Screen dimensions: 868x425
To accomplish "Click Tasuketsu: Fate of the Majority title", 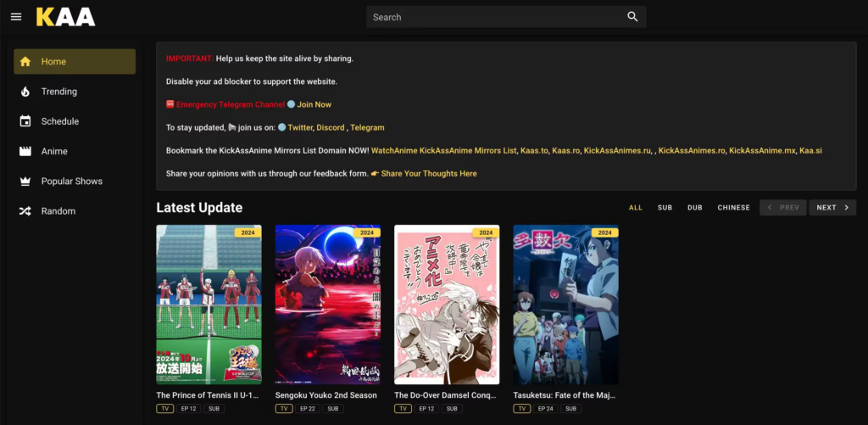I will tap(564, 395).
